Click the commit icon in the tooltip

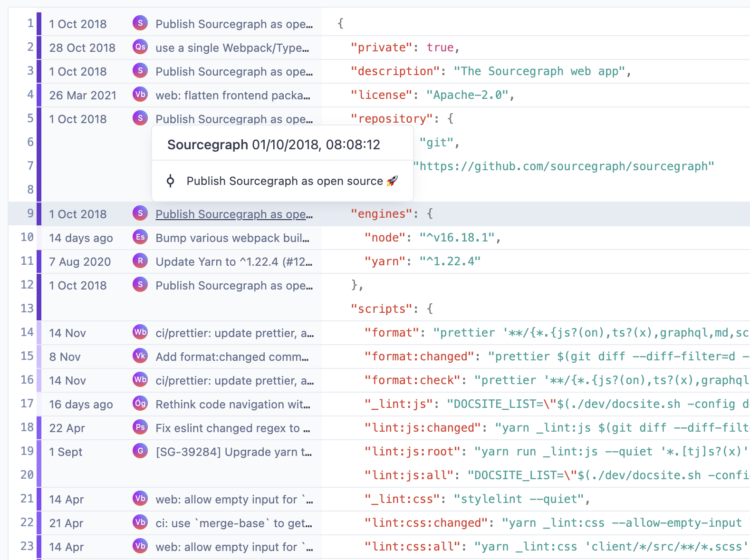point(170,181)
